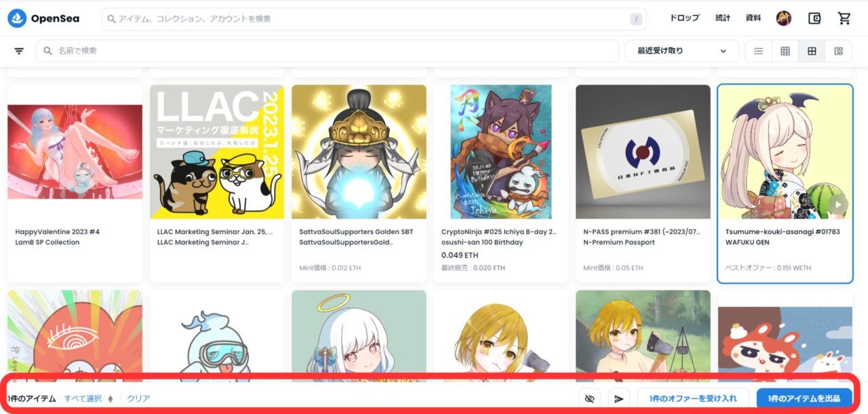The image size is (868, 414).
Task: Click LamB SP Collection name
Action: [x=47, y=243]
